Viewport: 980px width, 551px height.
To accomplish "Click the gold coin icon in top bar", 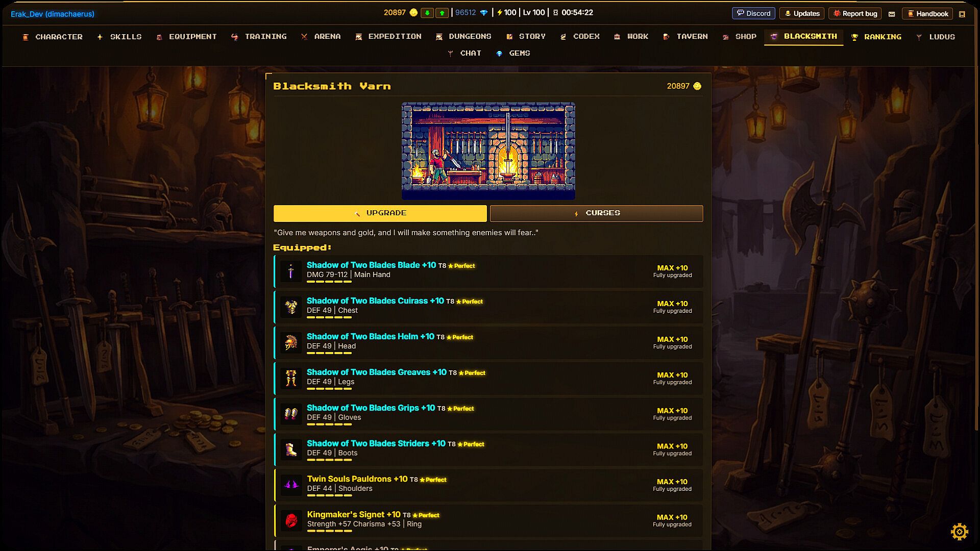I will (413, 13).
